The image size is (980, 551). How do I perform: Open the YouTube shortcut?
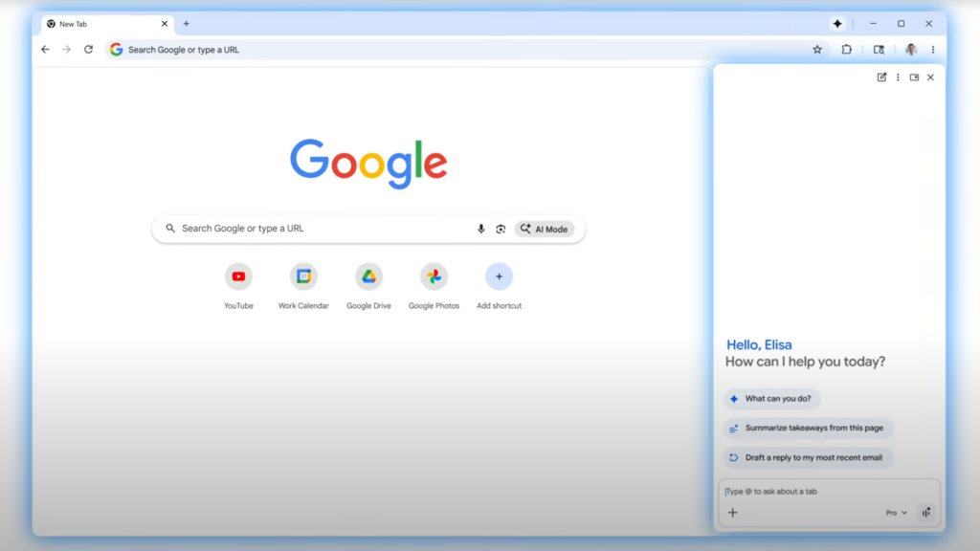(x=238, y=276)
